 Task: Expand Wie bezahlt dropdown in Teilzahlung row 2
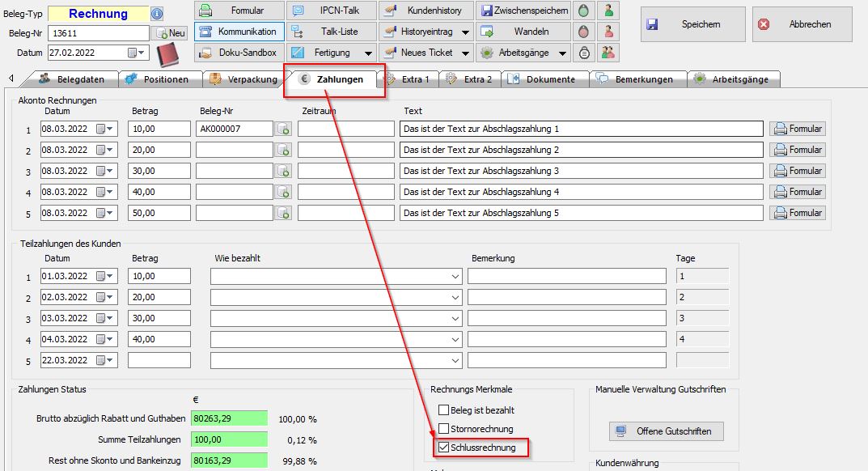pyautogui.click(x=455, y=298)
